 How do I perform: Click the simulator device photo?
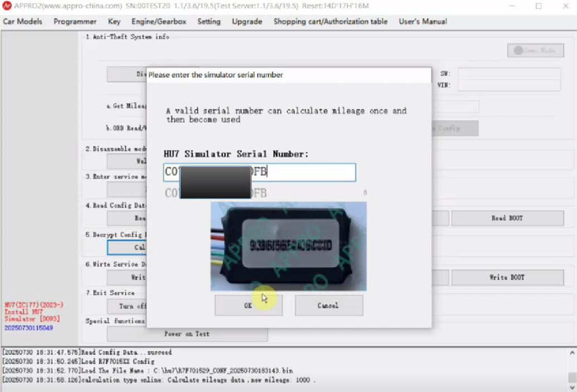(289, 246)
